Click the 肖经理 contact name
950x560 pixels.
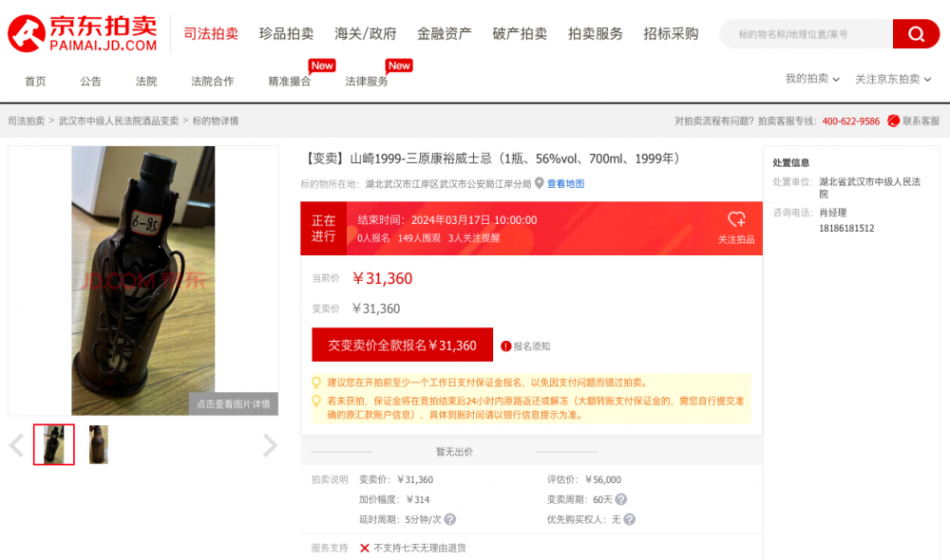pos(833,213)
